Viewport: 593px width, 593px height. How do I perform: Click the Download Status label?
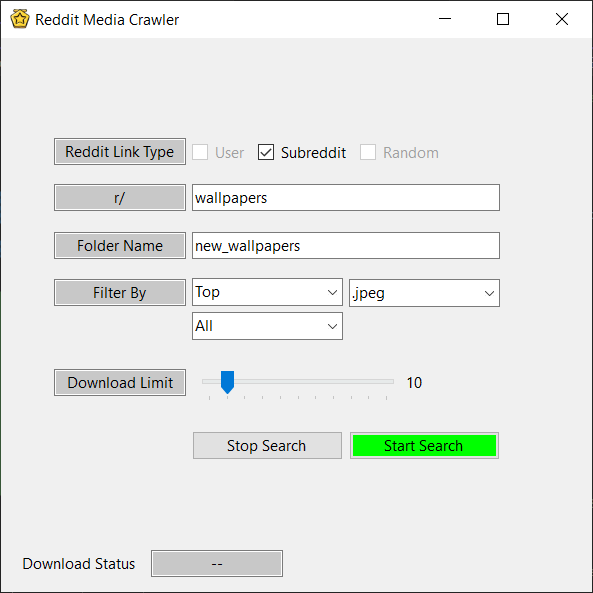click(79, 564)
